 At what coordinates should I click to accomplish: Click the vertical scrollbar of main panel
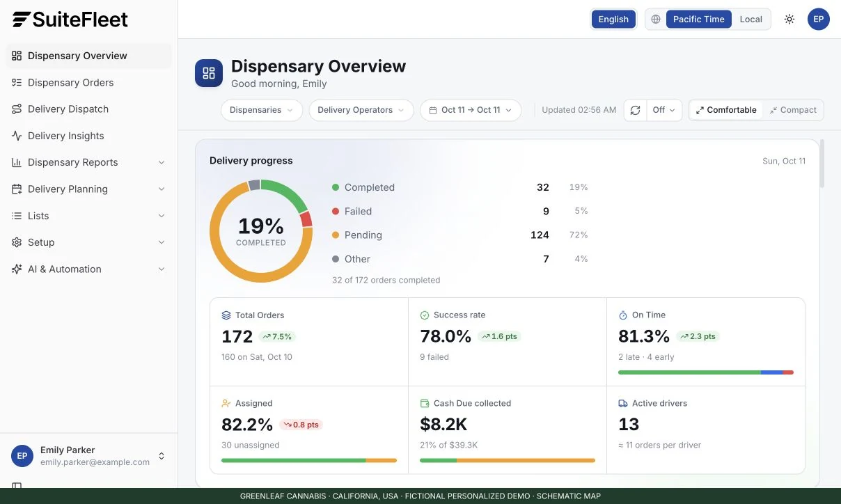click(822, 164)
